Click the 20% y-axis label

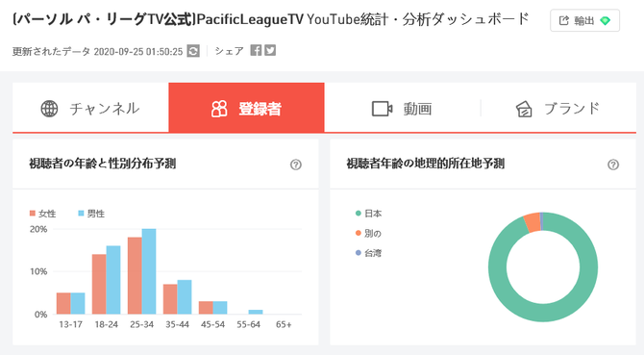[x=38, y=229]
